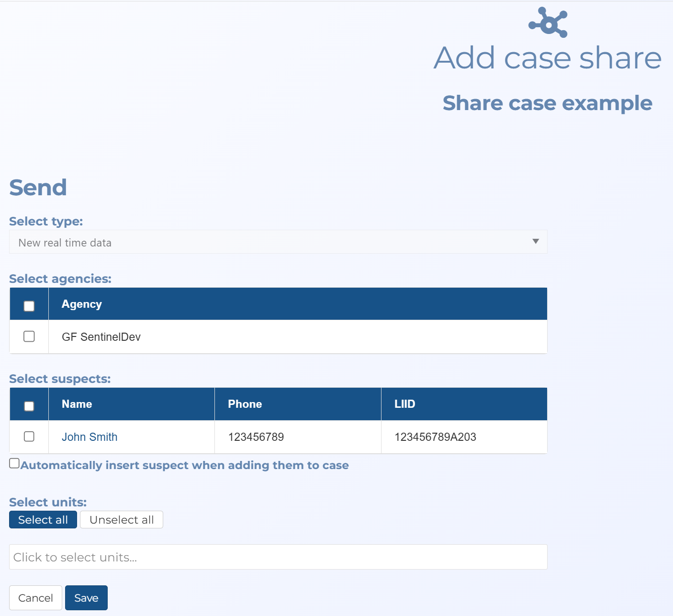Click the network share icon at top
Image resolution: width=673 pixels, height=616 pixels.
548,22
